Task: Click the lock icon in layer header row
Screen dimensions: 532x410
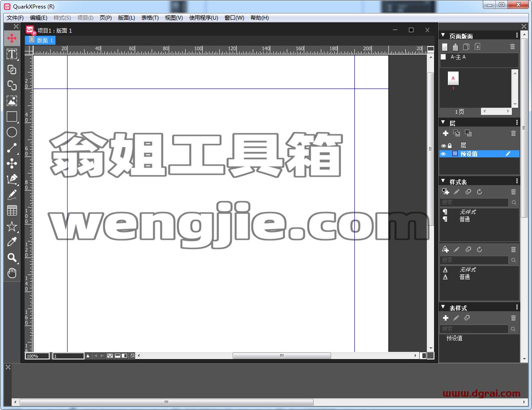Action: tap(450, 146)
